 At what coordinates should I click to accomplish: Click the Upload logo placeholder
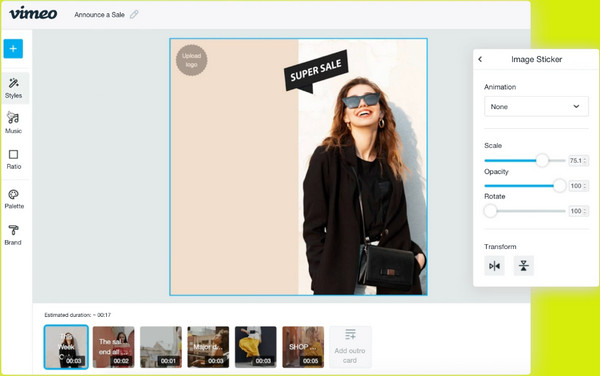click(x=191, y=60)
